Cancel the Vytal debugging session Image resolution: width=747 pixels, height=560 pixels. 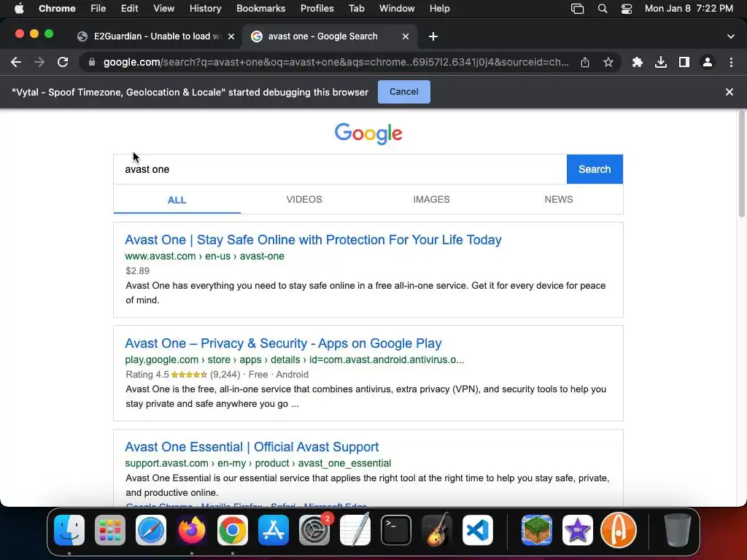404,92
